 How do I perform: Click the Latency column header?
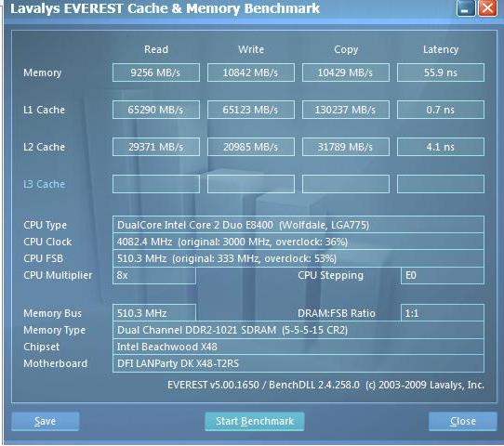(441, 50)
